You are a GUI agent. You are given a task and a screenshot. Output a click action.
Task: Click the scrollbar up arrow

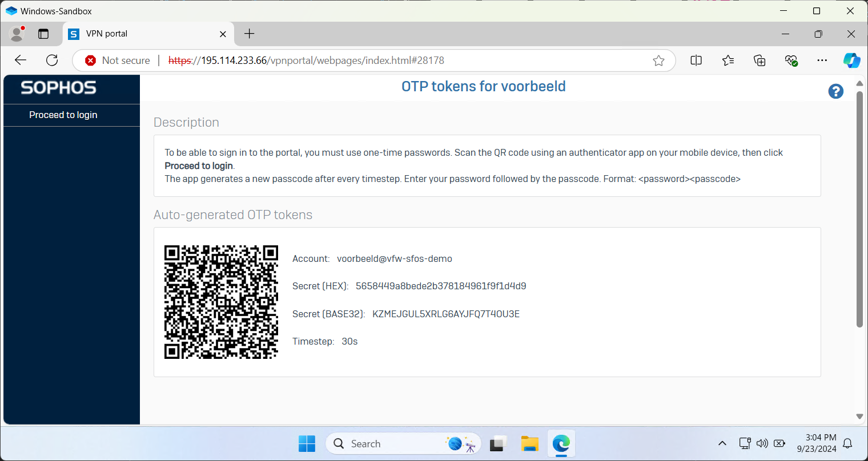pyautogui.click(x=859, y=83)
